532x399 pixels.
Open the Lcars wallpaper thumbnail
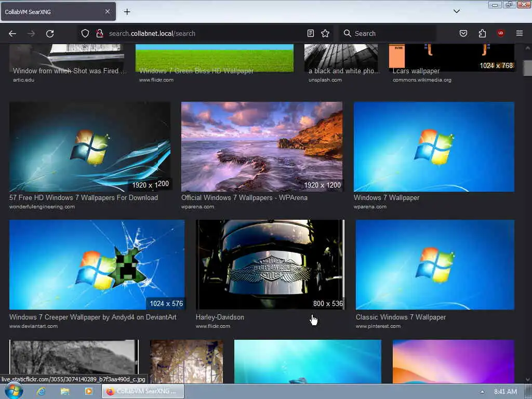(451, 58)
